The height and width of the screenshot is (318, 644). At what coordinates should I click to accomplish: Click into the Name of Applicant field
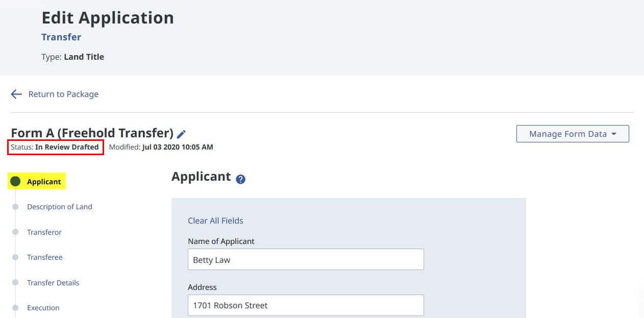(x=306, y=259)
